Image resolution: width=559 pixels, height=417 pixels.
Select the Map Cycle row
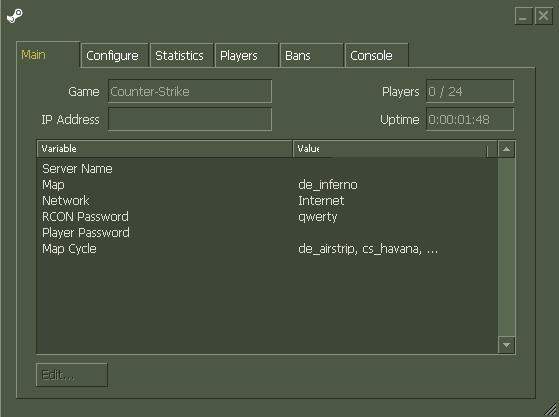(267, 249)
